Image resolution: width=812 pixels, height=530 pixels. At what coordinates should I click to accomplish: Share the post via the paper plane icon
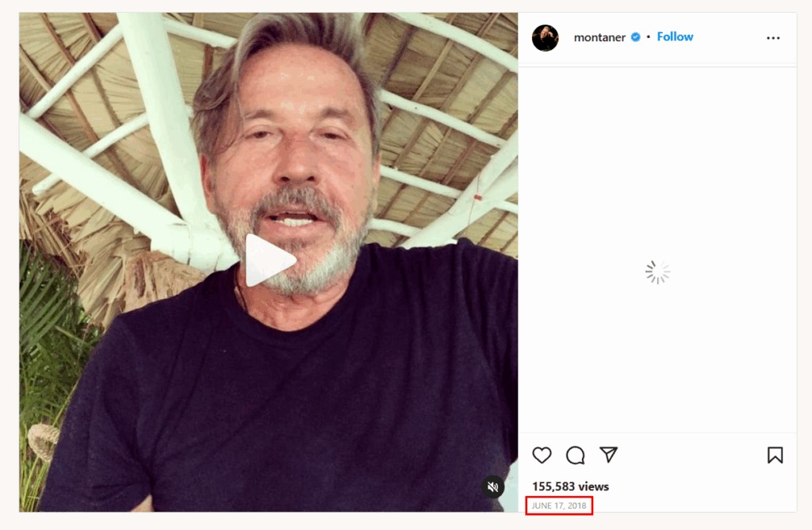click(x=608, y=455)
